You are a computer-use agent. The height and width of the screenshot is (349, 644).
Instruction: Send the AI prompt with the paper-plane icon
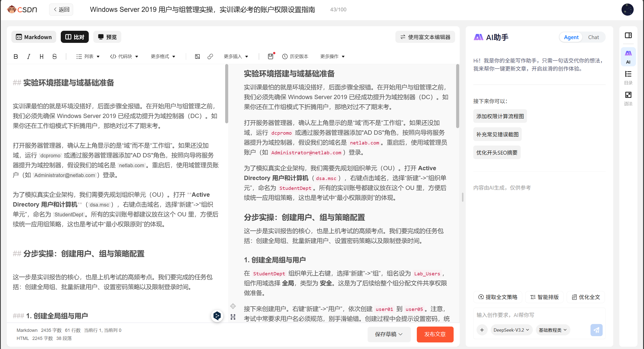point(596,330)
